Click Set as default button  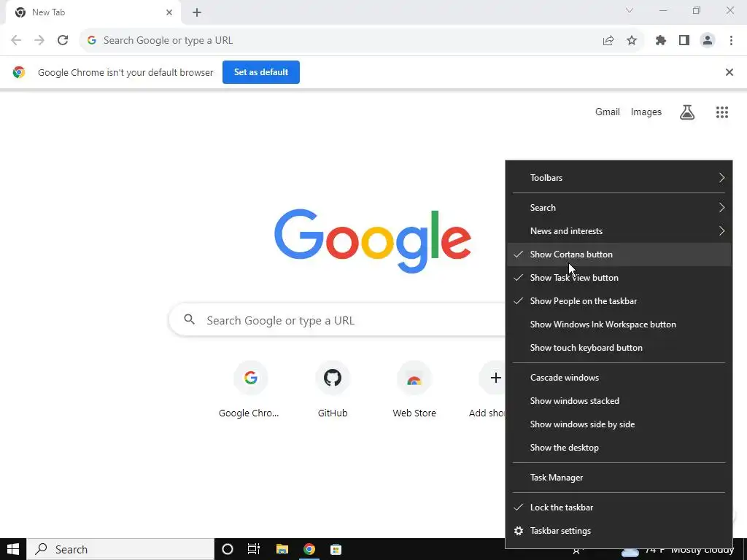[261, 72]
